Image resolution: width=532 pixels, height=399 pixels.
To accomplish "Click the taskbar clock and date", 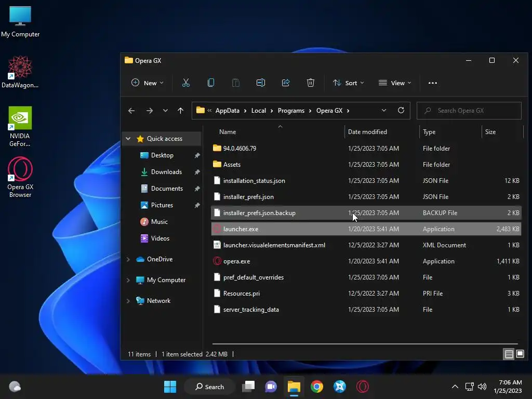I will pyautogui.click(x=508, y=387).
